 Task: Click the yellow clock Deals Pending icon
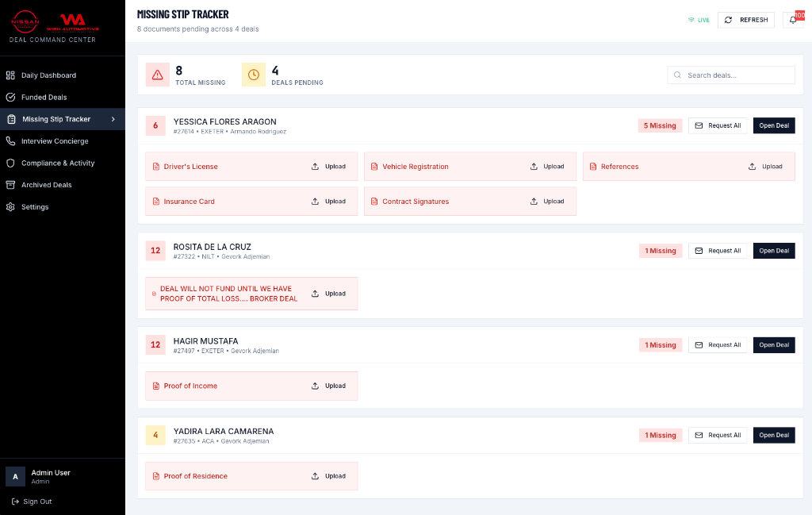click(x=254, y=75)
